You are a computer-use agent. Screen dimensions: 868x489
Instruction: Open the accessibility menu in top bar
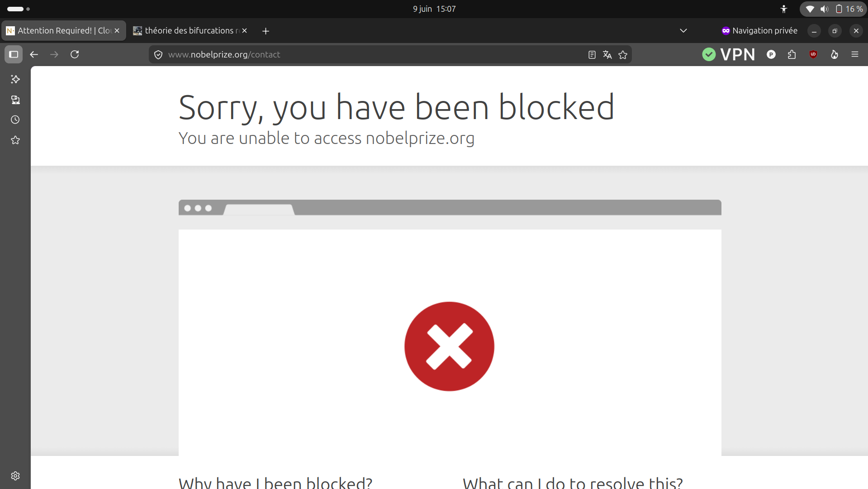[x=784, y=9]
